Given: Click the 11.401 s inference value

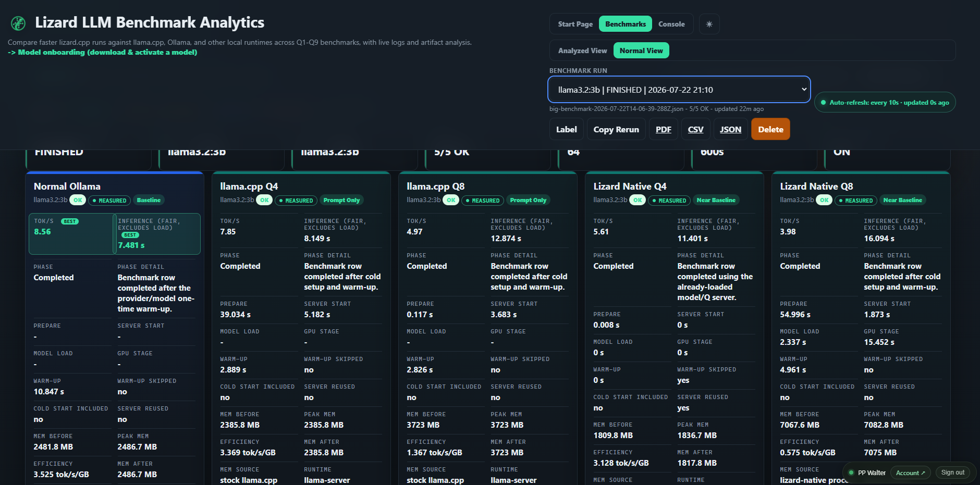Looking at the screenshot, I should [x=692, y=239].
